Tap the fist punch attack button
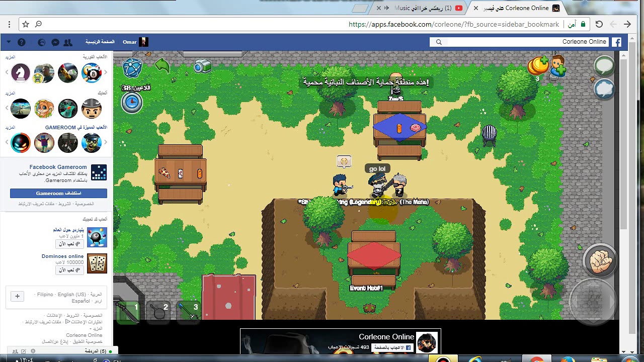The image size is (644, 362). (600, 260)
